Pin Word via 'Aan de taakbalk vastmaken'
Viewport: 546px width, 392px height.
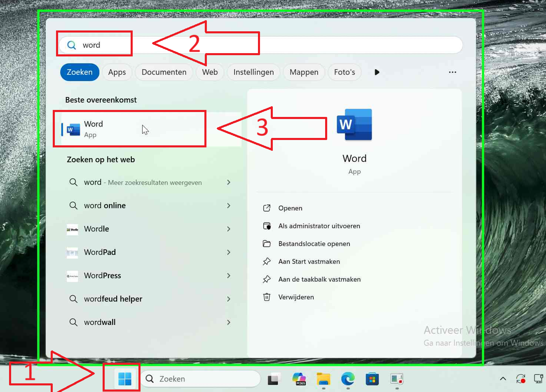click(x=319, y=279)
